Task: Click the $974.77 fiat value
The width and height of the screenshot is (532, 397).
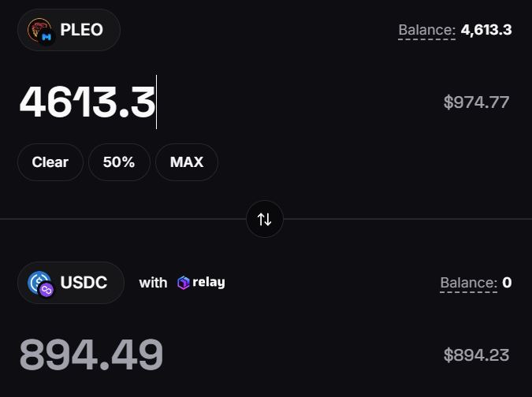Action: 476,102
